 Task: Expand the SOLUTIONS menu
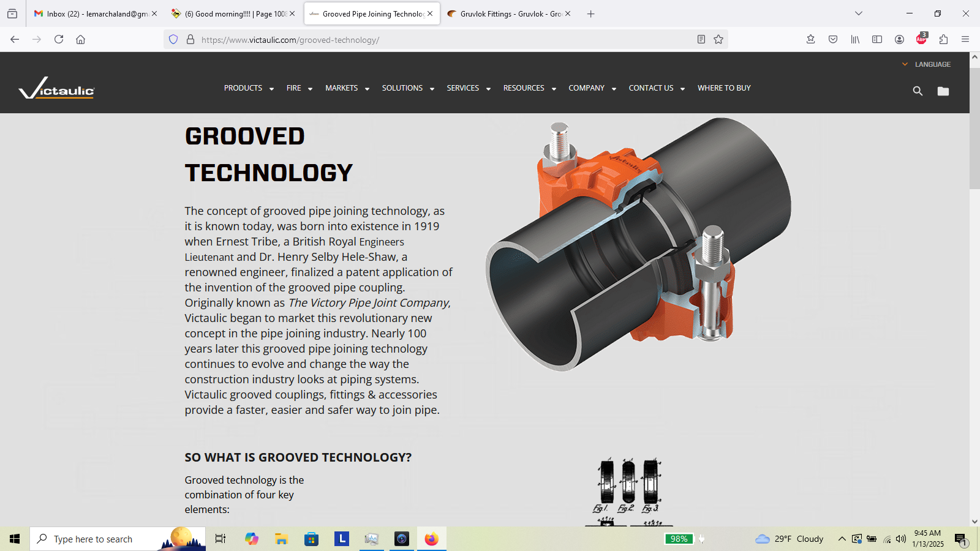tap(408, 88)
